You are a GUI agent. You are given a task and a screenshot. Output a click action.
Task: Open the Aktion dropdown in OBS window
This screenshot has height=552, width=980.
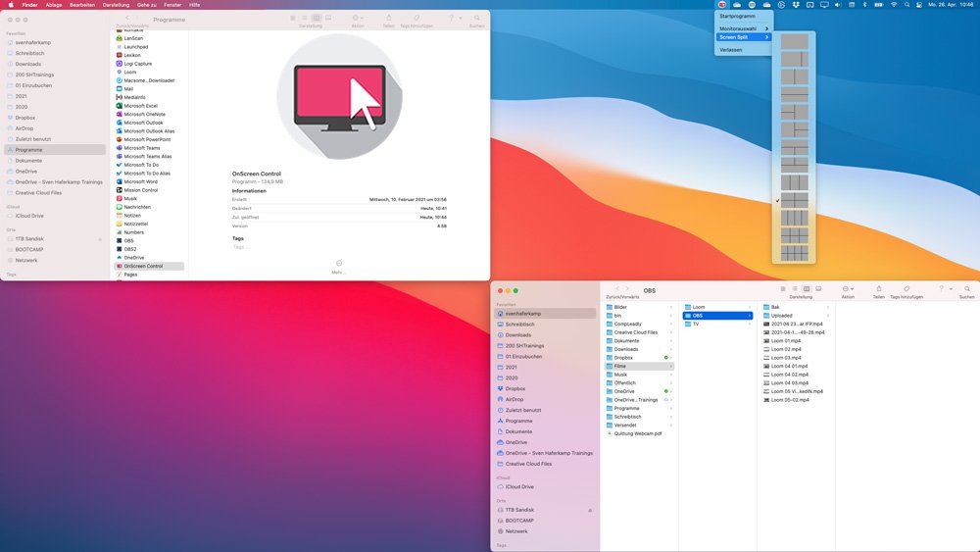click(x=848, y=289)
